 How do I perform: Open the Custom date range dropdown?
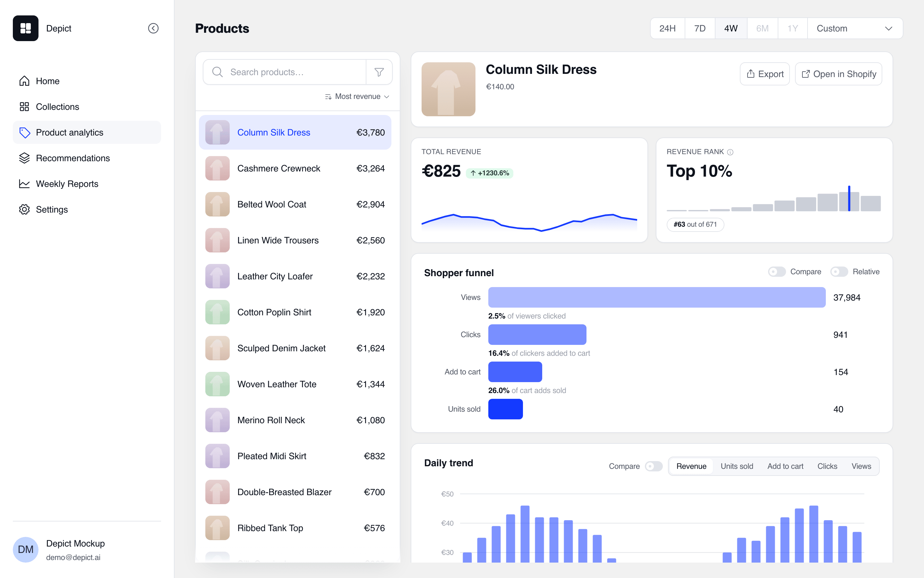click(x=855, y=28)
